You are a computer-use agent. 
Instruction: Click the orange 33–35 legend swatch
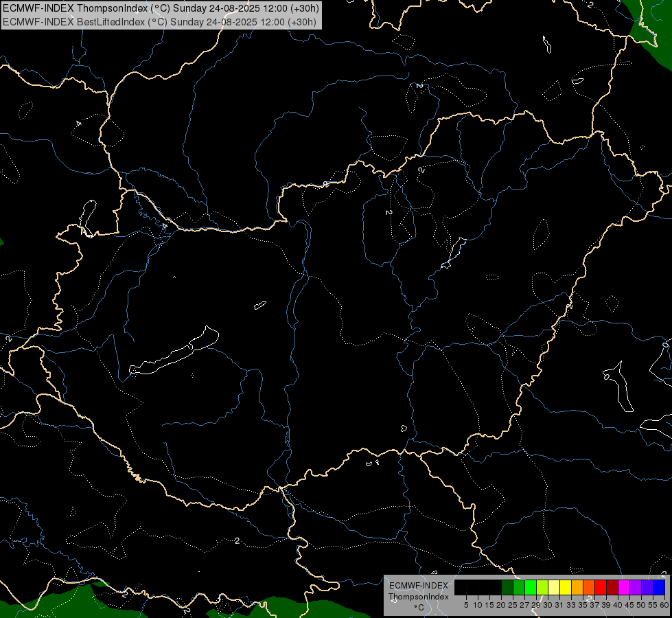577,587
